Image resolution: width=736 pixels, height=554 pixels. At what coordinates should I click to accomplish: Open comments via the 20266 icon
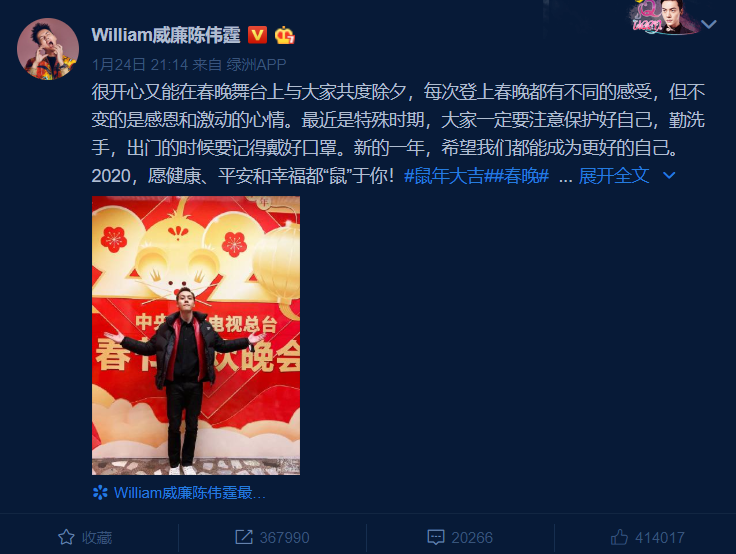[x=460, y=537]
